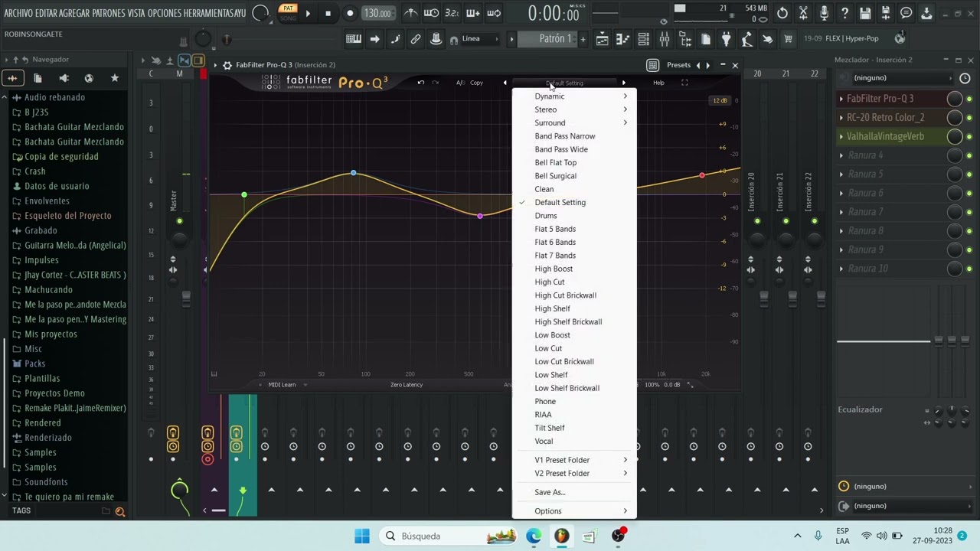Choose the Drums preset
The height and width of the screenshot is (551, 980).
546,216
